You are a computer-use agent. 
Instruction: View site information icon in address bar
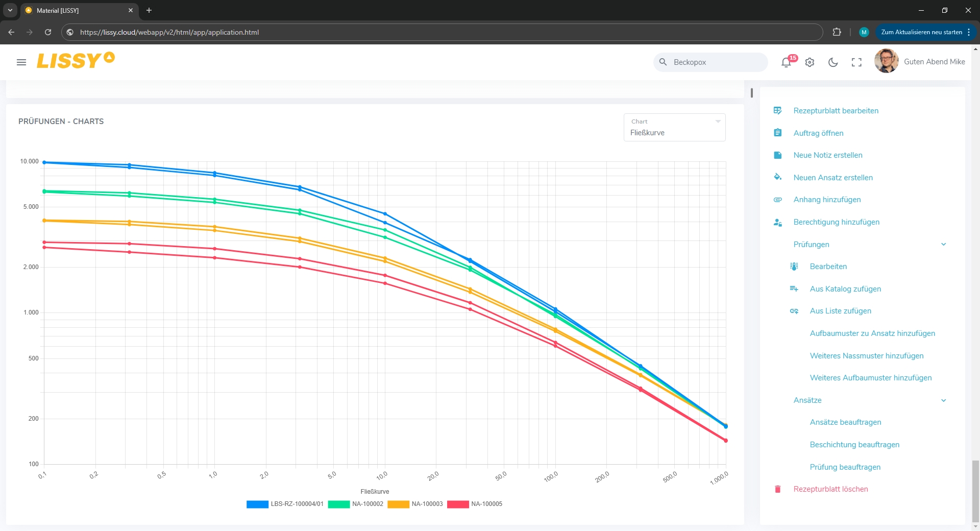coord(70,32)
